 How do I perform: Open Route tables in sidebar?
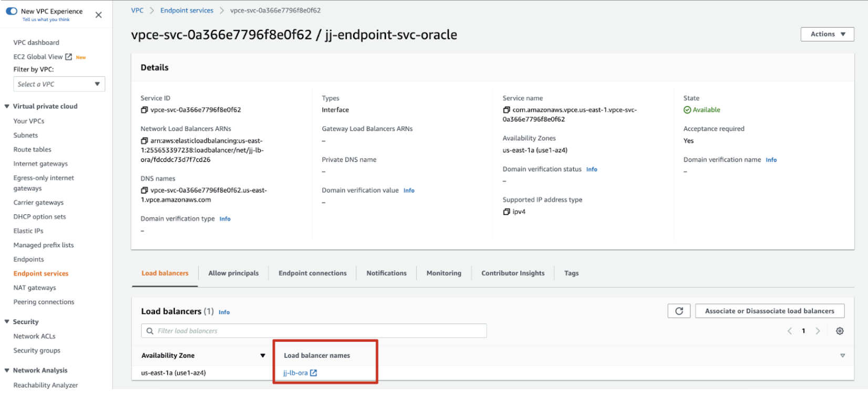pos(33,150)
